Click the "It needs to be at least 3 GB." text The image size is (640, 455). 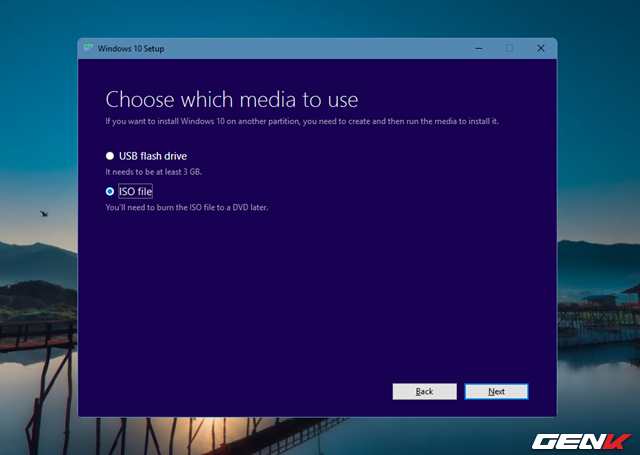click(x=153, y=172)
